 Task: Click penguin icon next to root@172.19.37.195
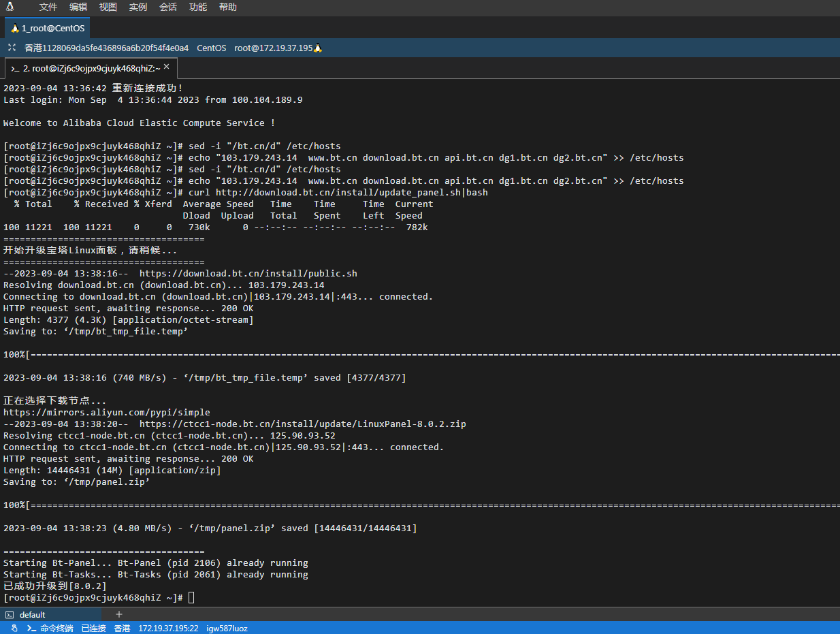click(317, 48)
